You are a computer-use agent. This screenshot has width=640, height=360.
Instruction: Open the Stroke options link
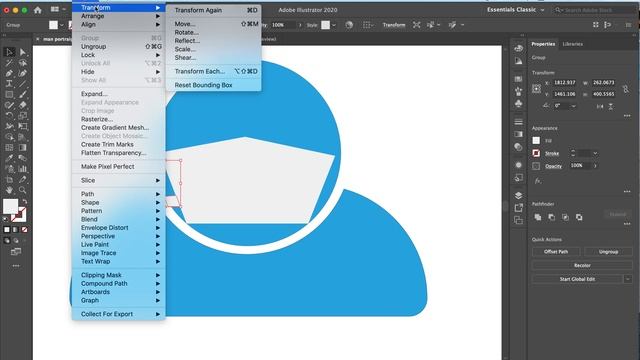[x=552, y=153]
